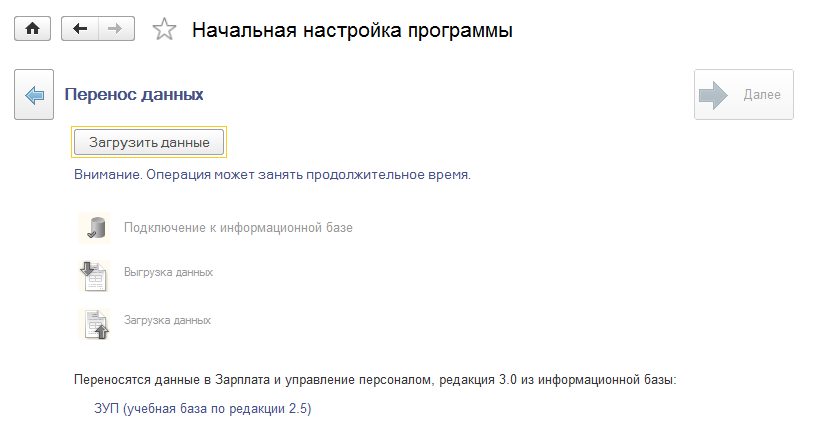Click the long-operation warning text

[x=272, y=174]
